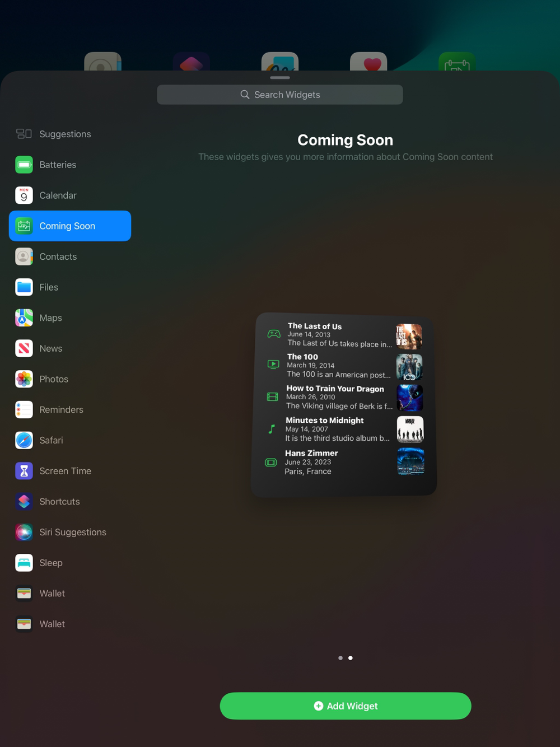Click the text 'The Last of Us' title

tap(315, 326)
